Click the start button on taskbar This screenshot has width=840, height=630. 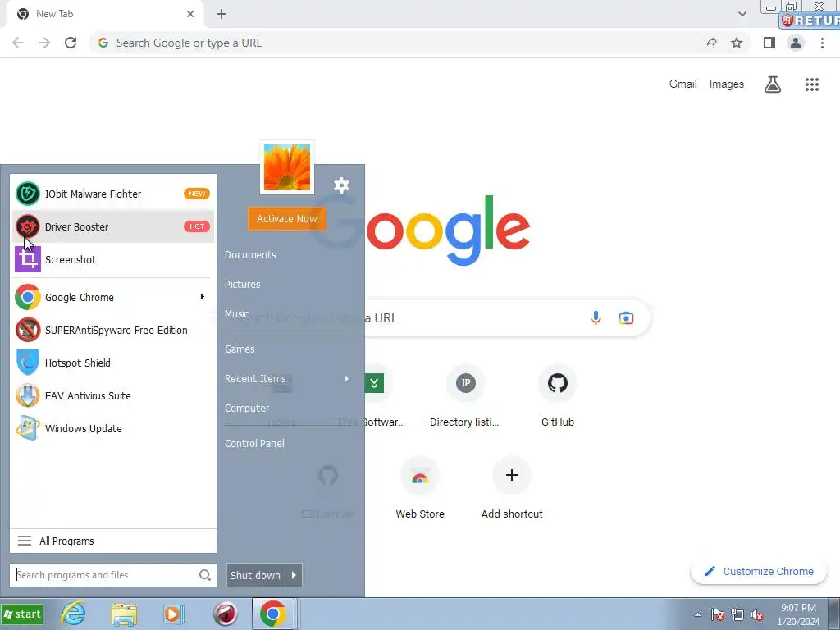pos(22,614)
